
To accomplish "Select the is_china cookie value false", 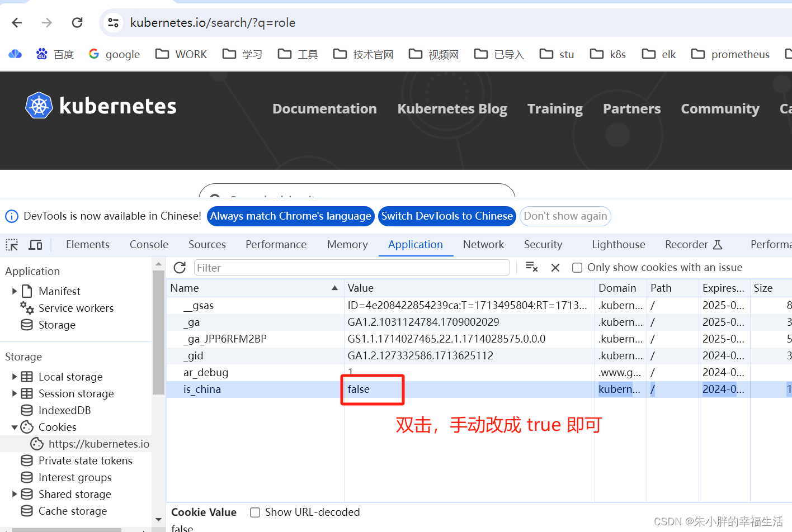I will pyautogui.click(x=359, y=389).
